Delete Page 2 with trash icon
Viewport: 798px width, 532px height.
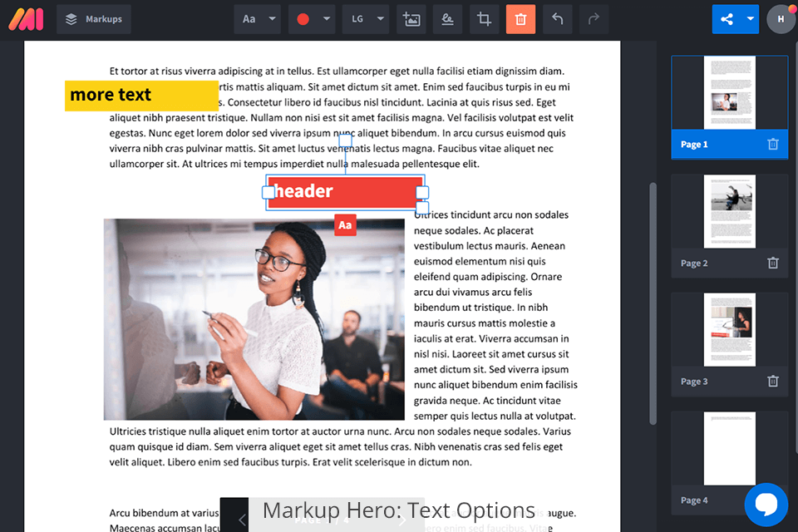tap(773, 263)
